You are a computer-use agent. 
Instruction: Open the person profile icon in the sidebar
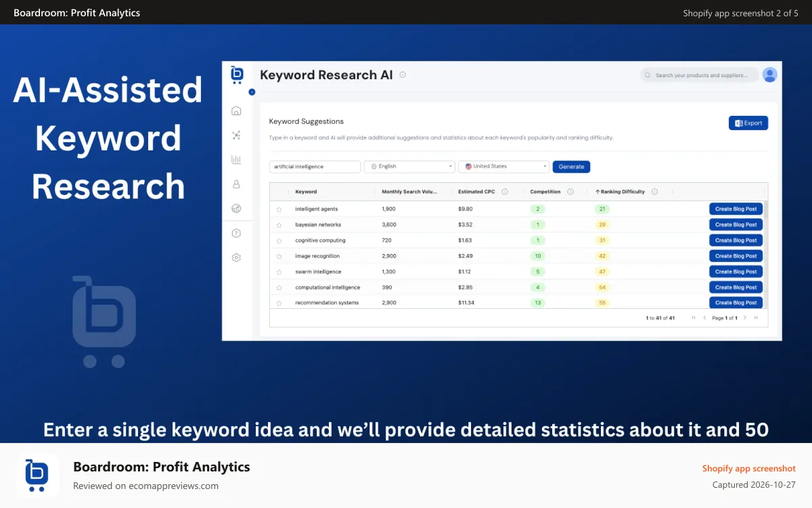point(236,184)
